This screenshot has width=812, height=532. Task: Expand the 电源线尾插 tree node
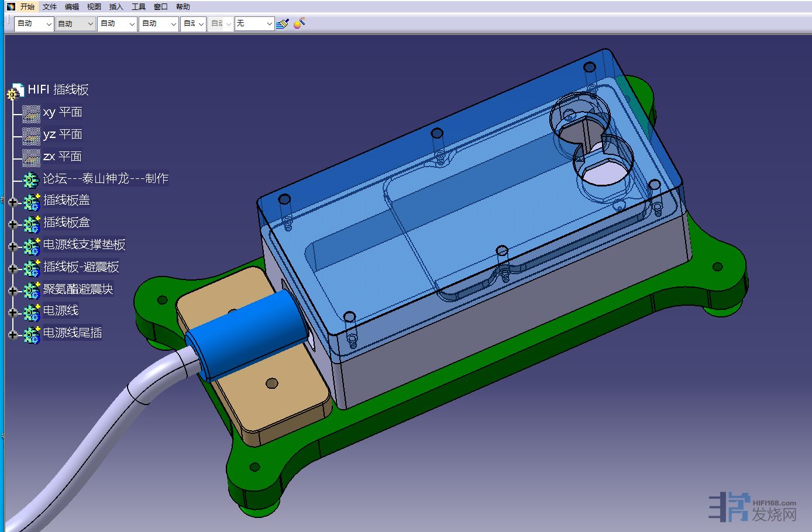pyautogui.click(x=12, y=334)
